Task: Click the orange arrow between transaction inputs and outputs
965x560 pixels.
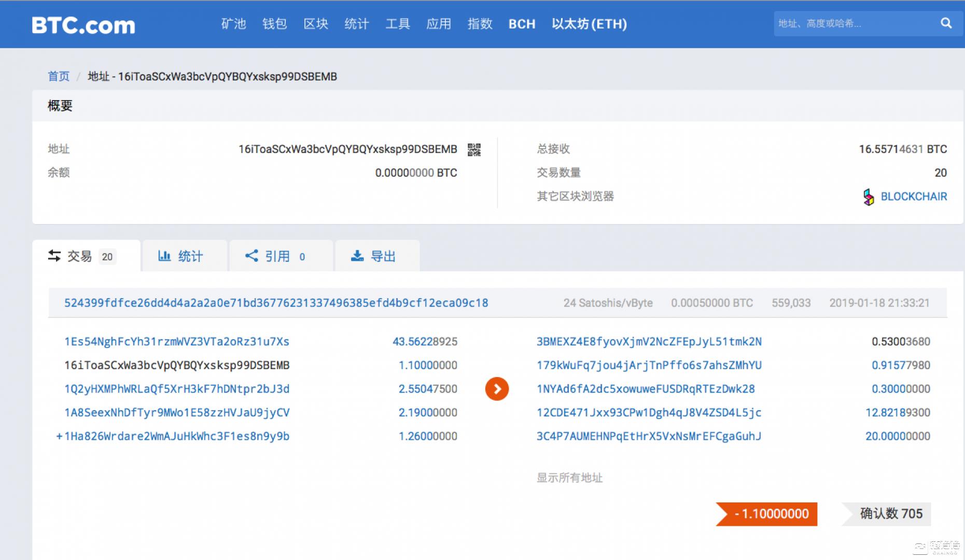Action: pyautogui.click(x=496, y=388)
